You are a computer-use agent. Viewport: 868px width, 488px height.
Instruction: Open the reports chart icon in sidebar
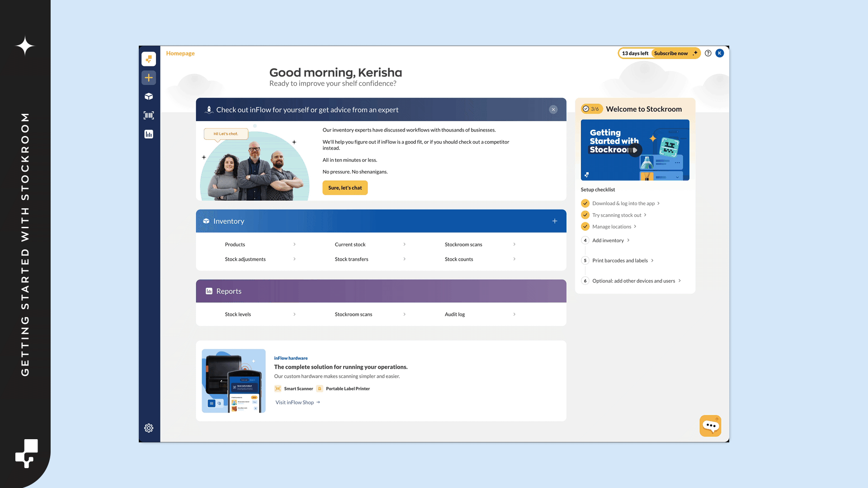coord(149,134)
